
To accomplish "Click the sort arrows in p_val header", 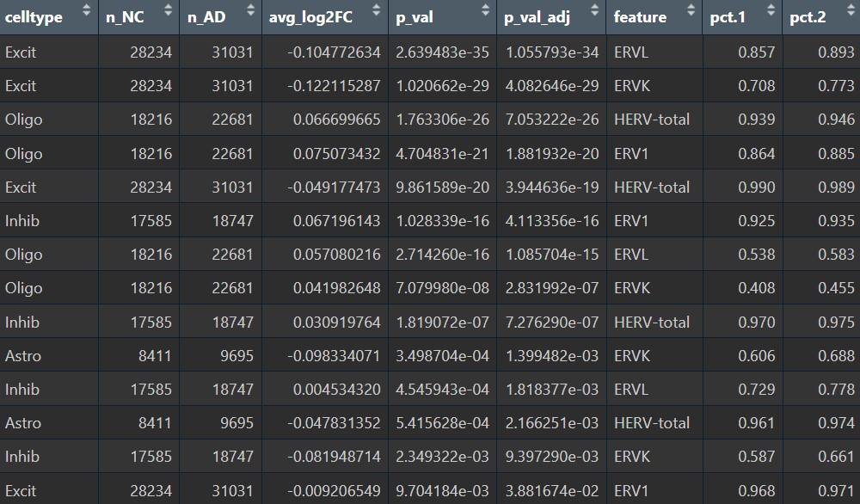I will pos(485,11).
